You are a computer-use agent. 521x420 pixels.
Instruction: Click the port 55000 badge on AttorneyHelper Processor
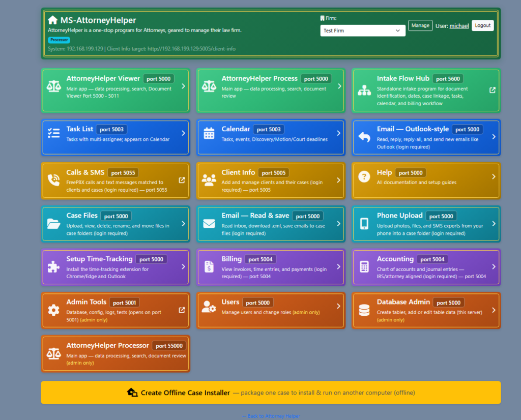pos(169,346)
